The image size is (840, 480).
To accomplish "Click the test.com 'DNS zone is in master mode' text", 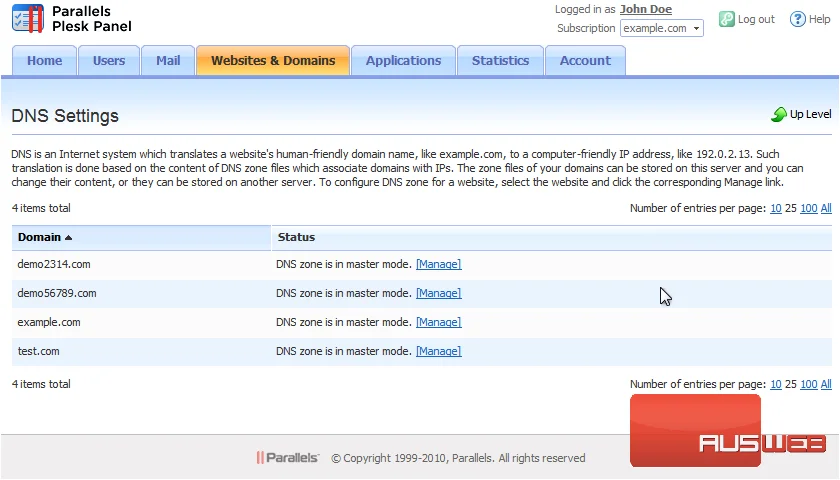I will coord(344,351).
